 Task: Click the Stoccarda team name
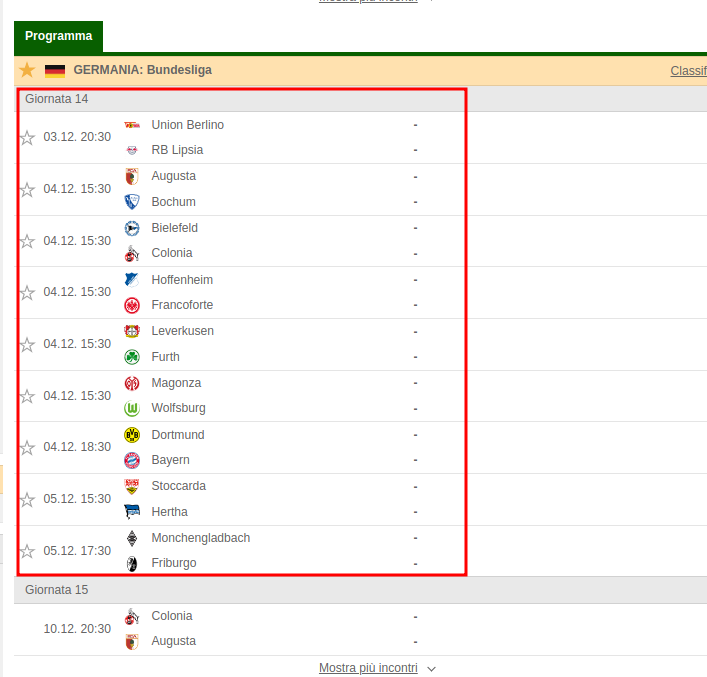pos(179,486)
